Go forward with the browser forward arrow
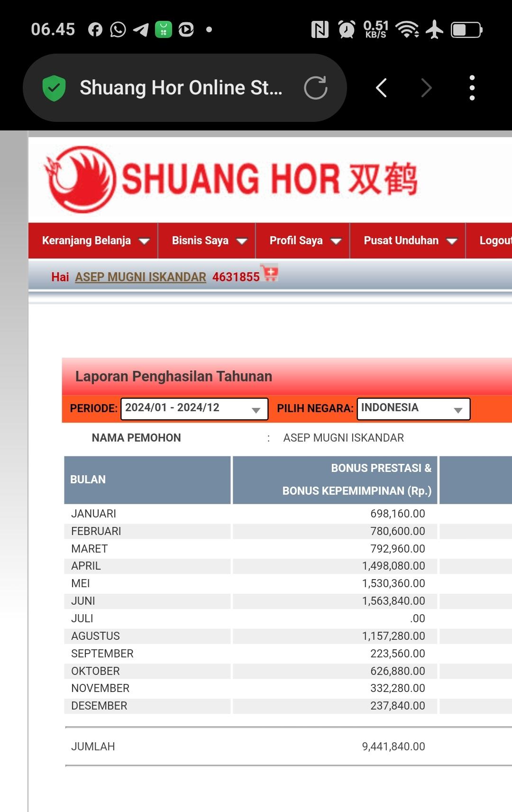 pos(426,88)
